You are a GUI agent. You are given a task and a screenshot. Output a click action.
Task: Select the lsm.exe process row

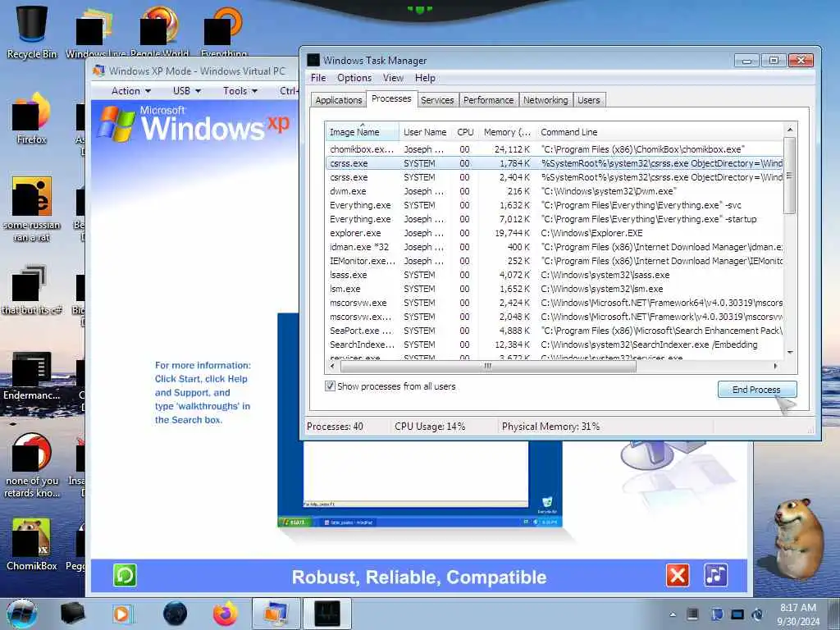(x=555, y=288)
